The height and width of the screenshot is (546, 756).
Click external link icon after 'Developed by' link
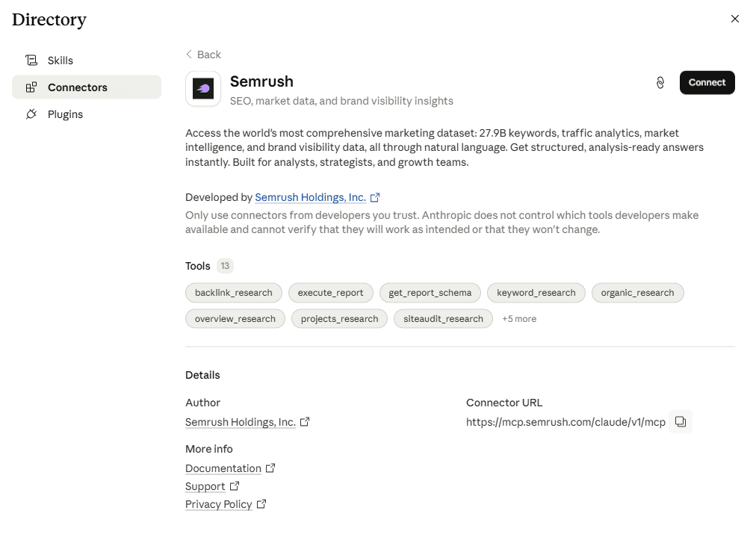374,197
